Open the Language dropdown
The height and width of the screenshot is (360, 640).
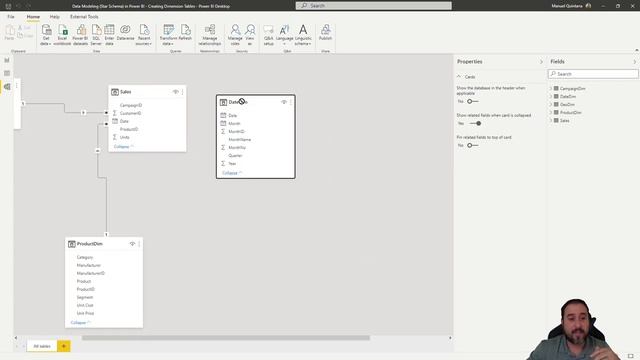284,35
